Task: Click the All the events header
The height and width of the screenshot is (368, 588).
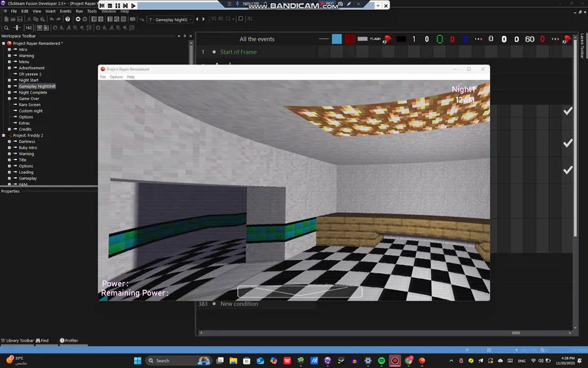Action: click(x=257, y=39)
